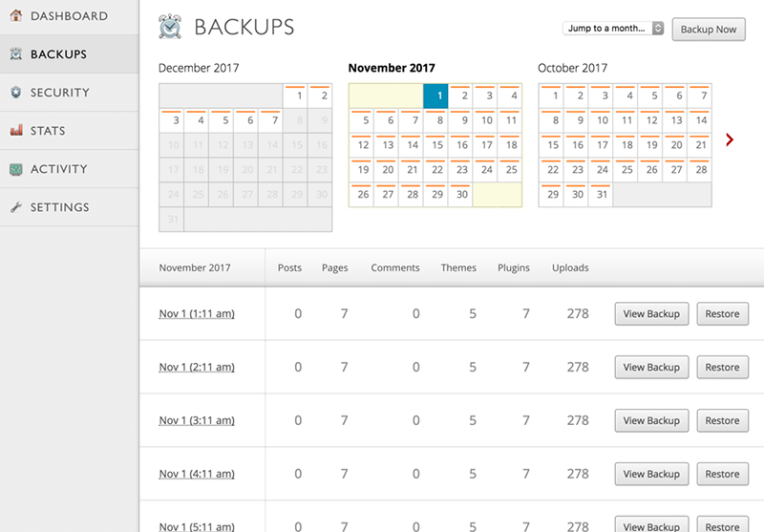Click the Dashboard house icon

pos(16,15)
